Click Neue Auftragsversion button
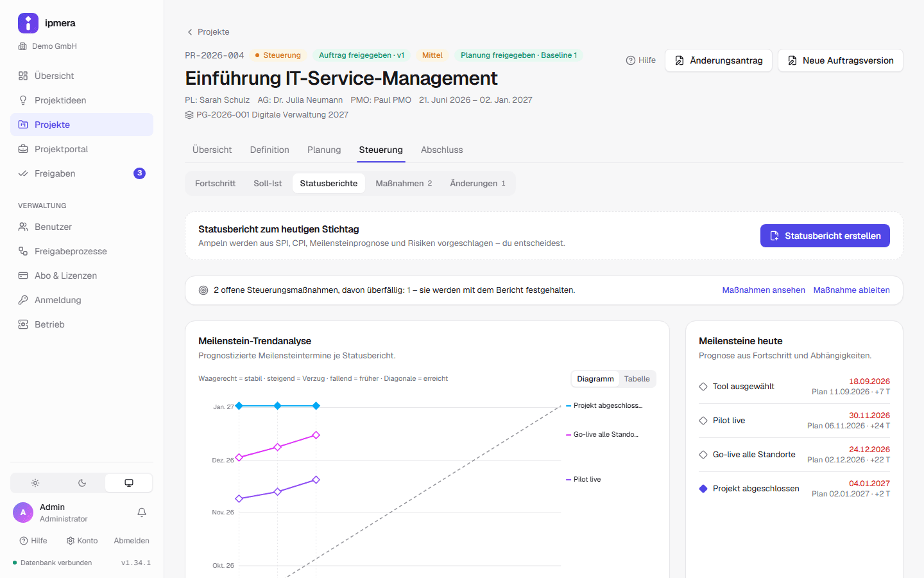Image resolution: width=924 pixels, height=578 pixels. click(841, 60)
